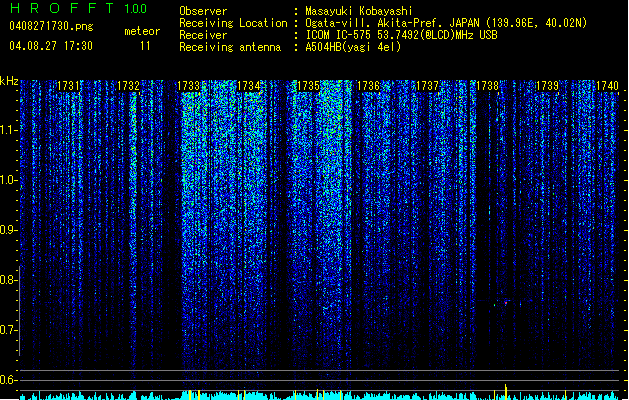The height and width of the screenshot is (400, 629).
Task: Click the tall yellow spike in bottom intensity graph
Action: click(x=505, y=392)
